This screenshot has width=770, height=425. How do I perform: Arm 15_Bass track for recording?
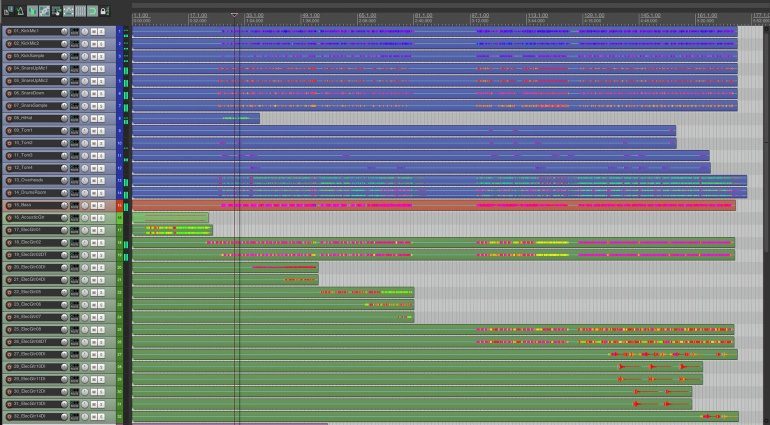point(9,205)
